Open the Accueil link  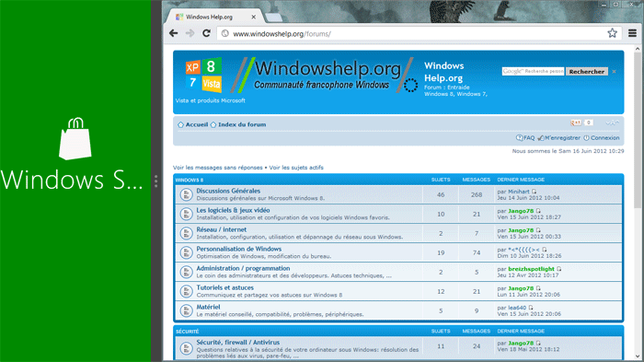point(197,124)
